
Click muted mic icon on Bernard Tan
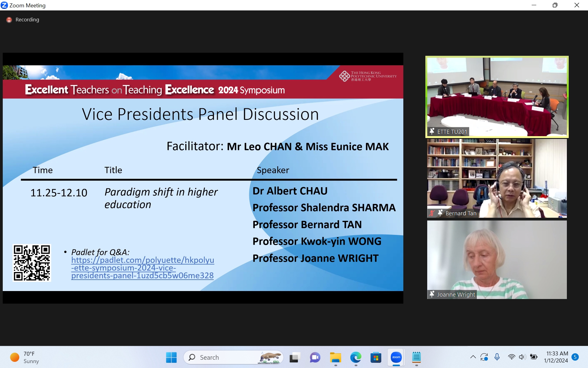click(x=432, y=213)
